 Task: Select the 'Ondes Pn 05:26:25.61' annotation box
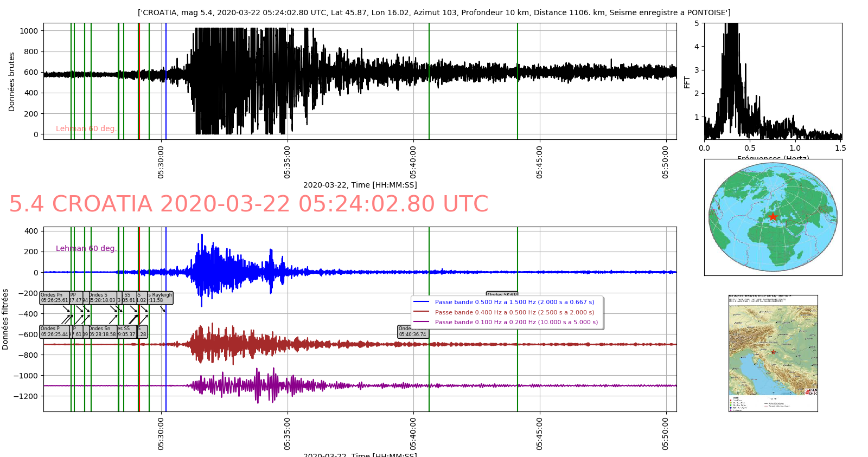pos(54,298)
